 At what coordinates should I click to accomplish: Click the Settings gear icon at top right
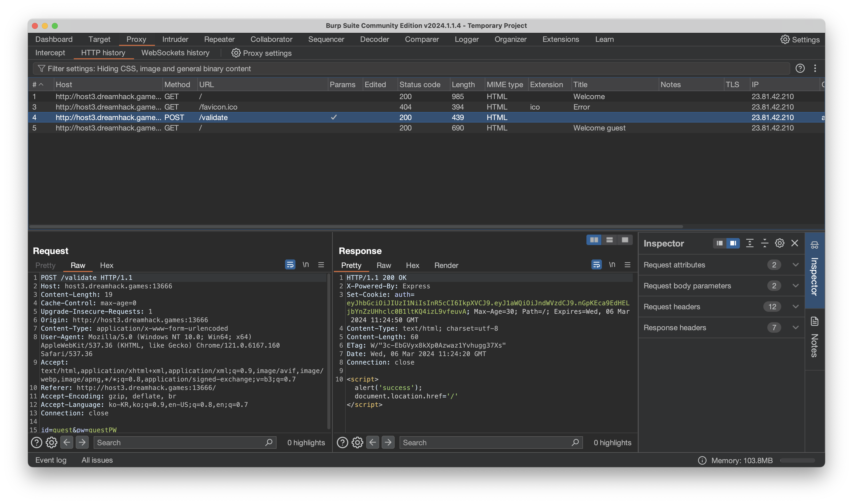(785, 39)
